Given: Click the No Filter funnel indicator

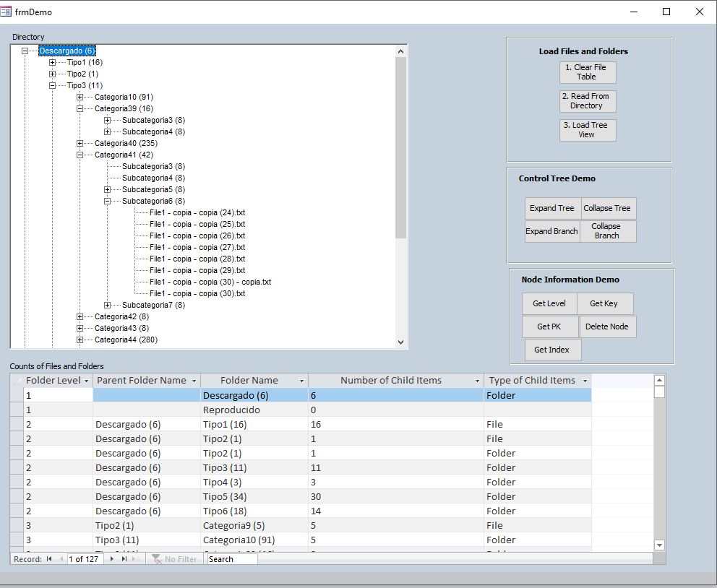Looking at the screenshot, I should [x=173, y=559].
